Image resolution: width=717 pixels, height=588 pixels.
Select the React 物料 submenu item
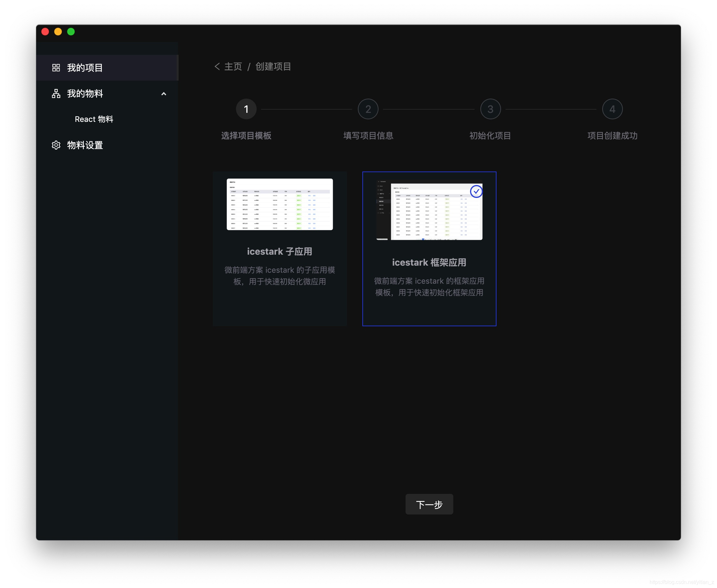(x=94, y=119)
